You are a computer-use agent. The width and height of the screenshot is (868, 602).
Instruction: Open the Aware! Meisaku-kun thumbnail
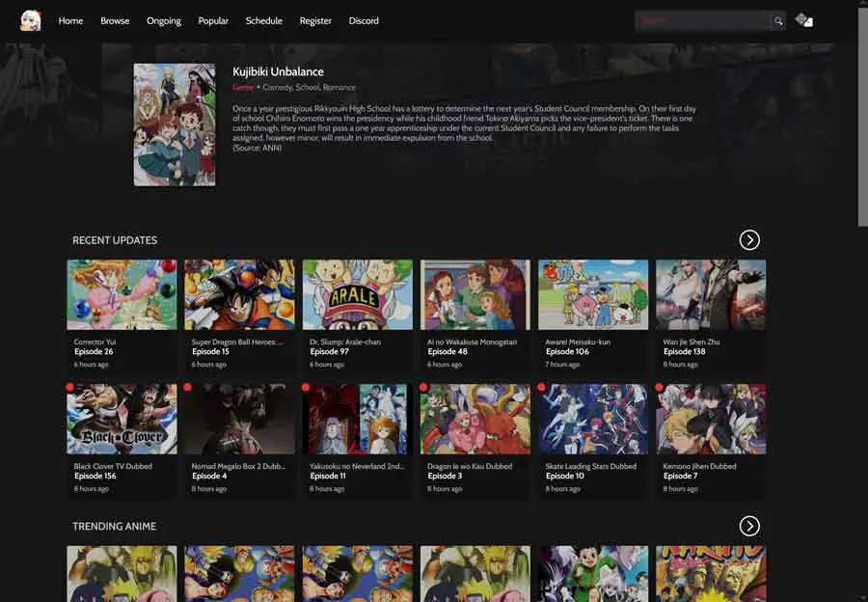click(593, 294)
